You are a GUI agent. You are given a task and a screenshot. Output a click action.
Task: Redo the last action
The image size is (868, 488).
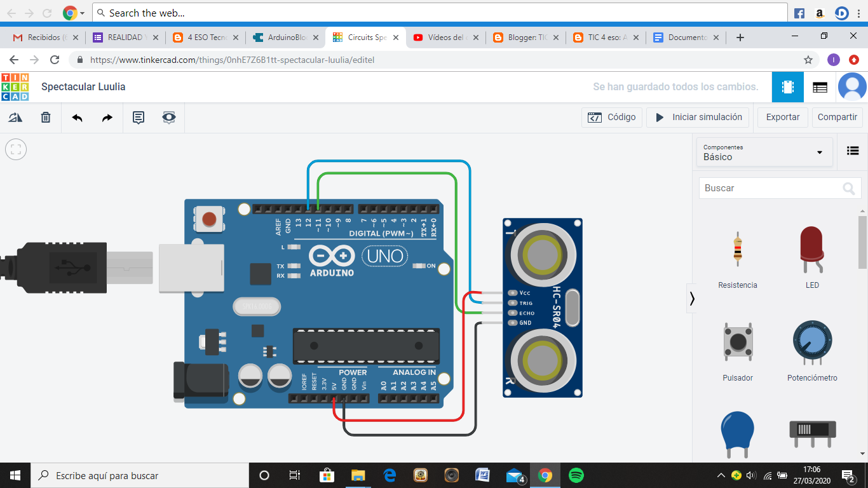(107, 118)
